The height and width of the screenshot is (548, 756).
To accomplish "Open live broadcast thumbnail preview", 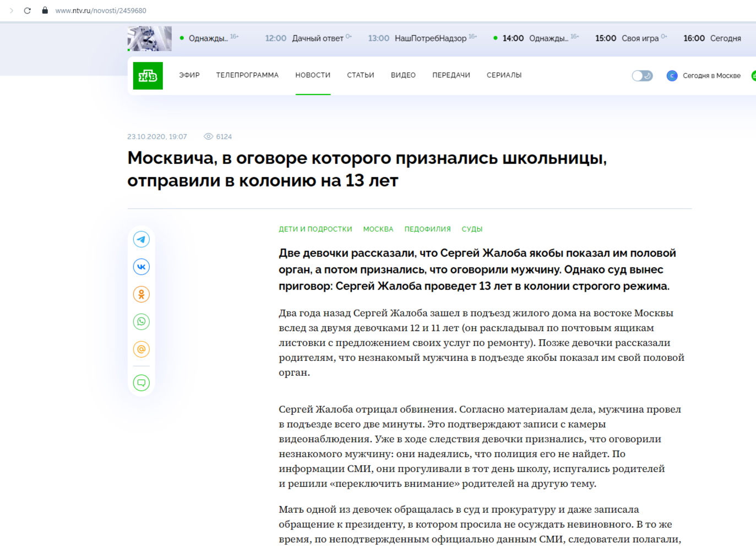I will (x=149, y=39).
